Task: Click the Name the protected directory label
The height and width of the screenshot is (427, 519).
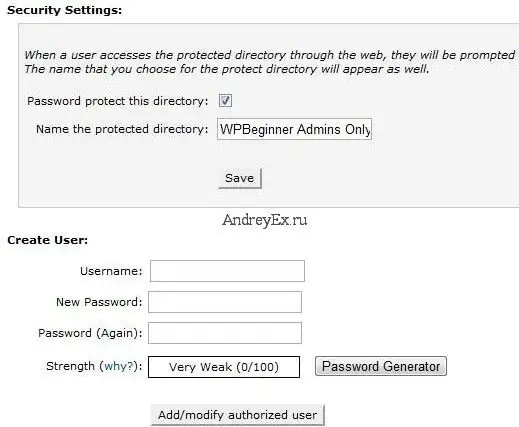Action: [122, 129]
